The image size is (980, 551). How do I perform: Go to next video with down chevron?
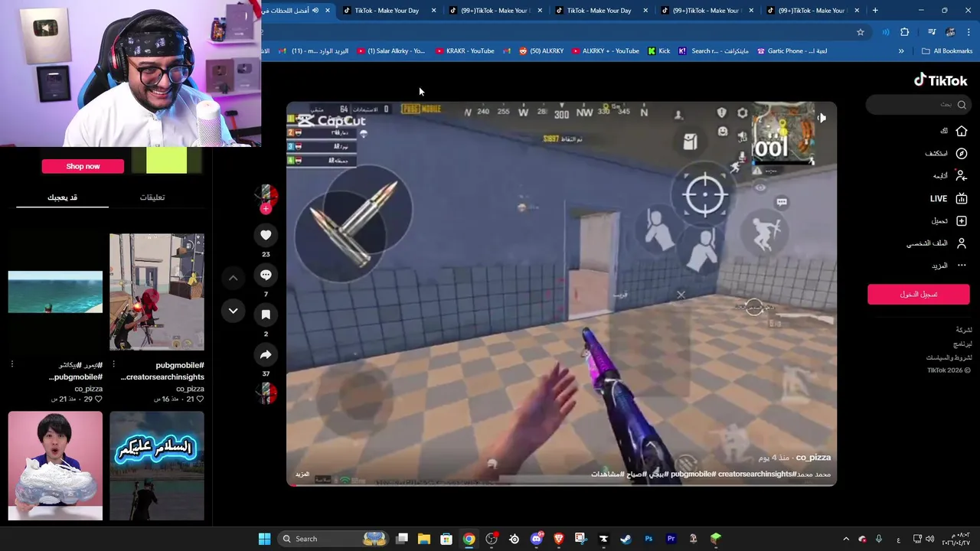pos(233,311)
